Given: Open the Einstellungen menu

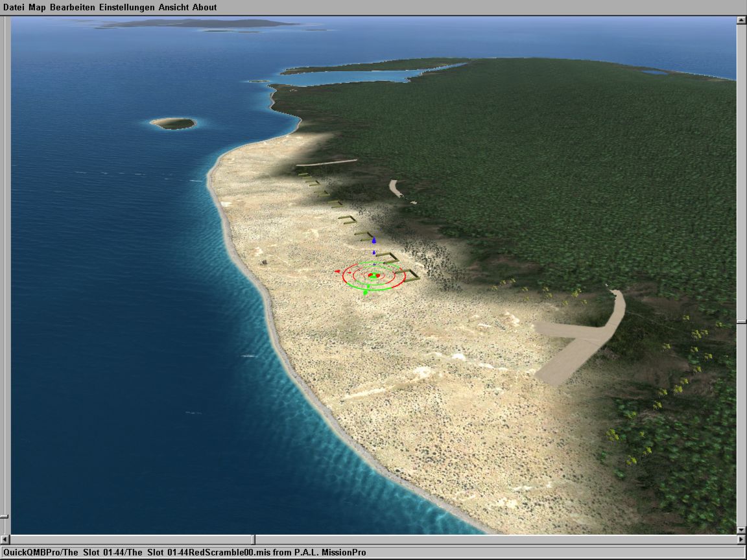Looking at the screenshot, I should point(126,7).
